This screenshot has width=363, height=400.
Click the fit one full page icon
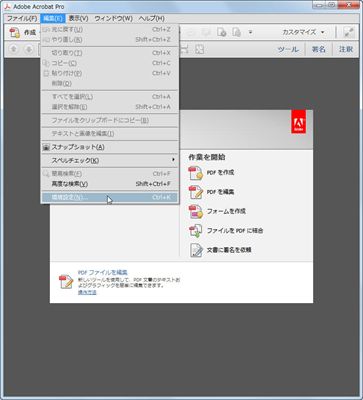199,49
